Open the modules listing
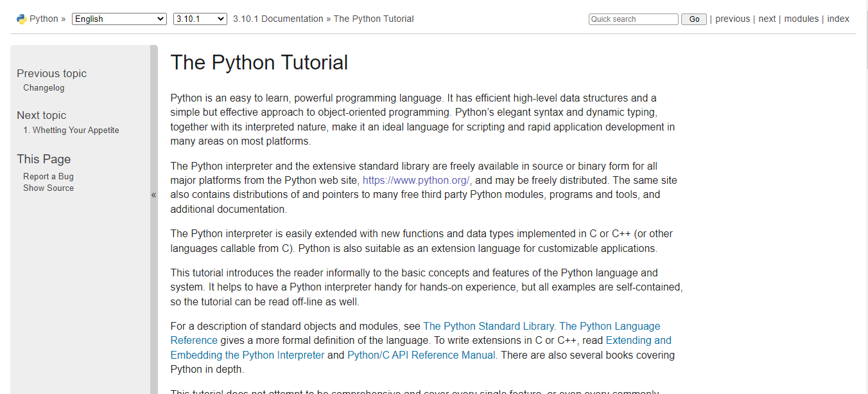 (x=801, y=19)
